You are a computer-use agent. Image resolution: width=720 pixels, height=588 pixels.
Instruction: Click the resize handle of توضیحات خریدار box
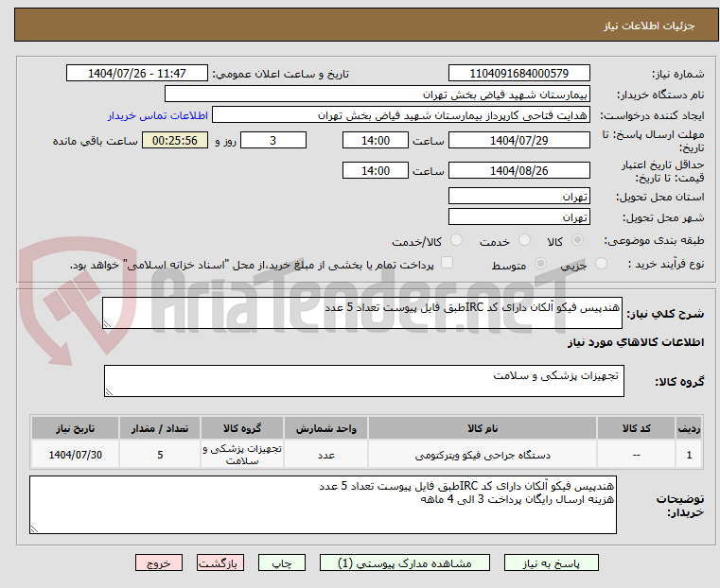pyautogui.click(x=34, y=528)
